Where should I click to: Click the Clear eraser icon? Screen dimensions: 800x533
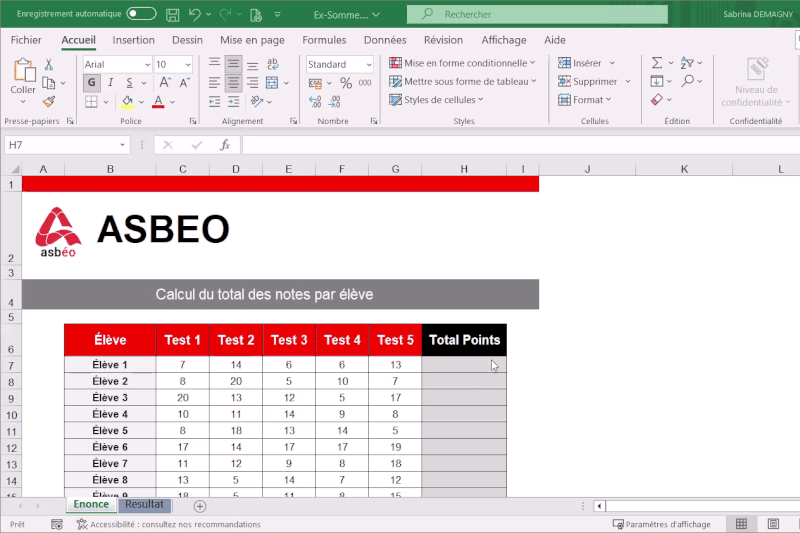[x=657, y=99]
